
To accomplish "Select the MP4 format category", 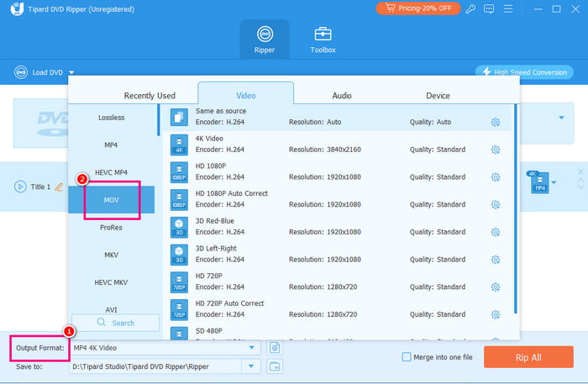I will (112, 145).
